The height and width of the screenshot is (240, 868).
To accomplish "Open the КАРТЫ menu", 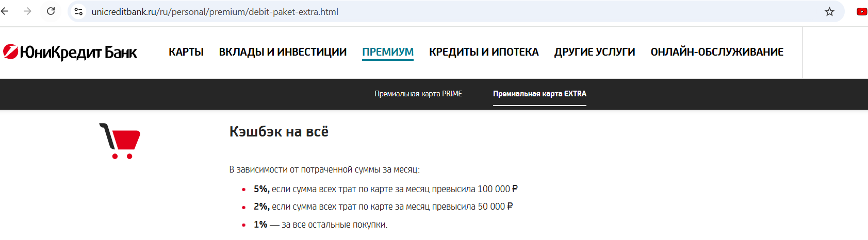I will click(186, 52).
